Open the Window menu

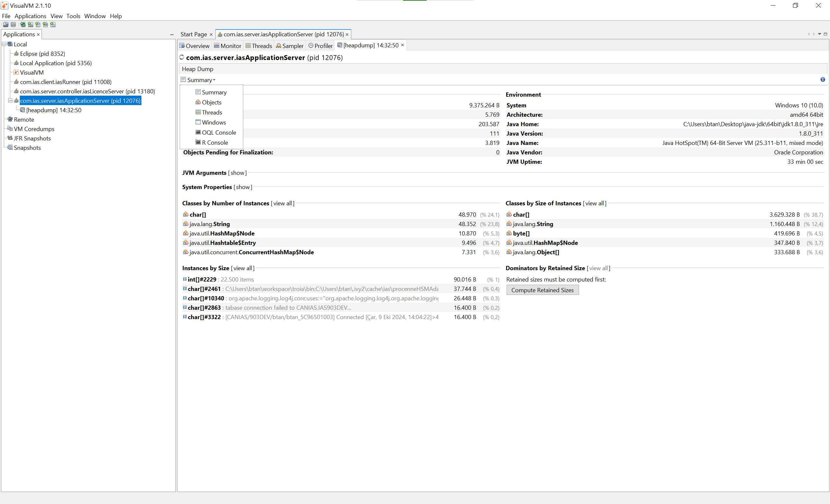click(x=95, y=16)
